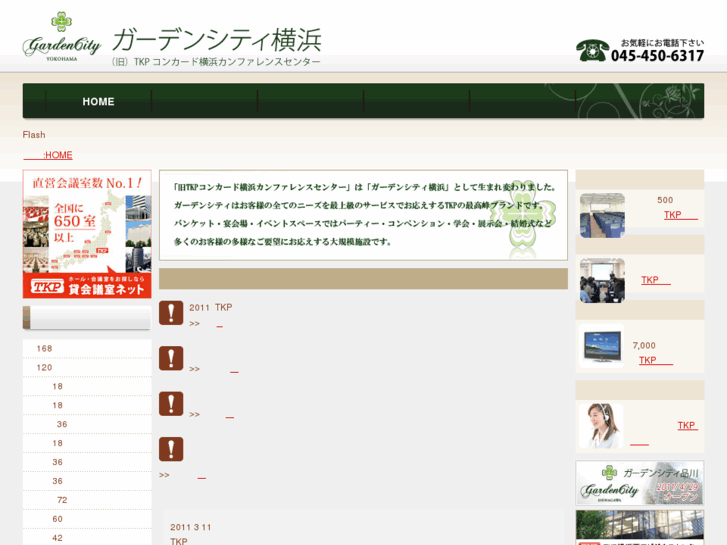Open conference hall thumbnail beside 500
The height and width of the screenshot is (545, 727).
point(602,216)
